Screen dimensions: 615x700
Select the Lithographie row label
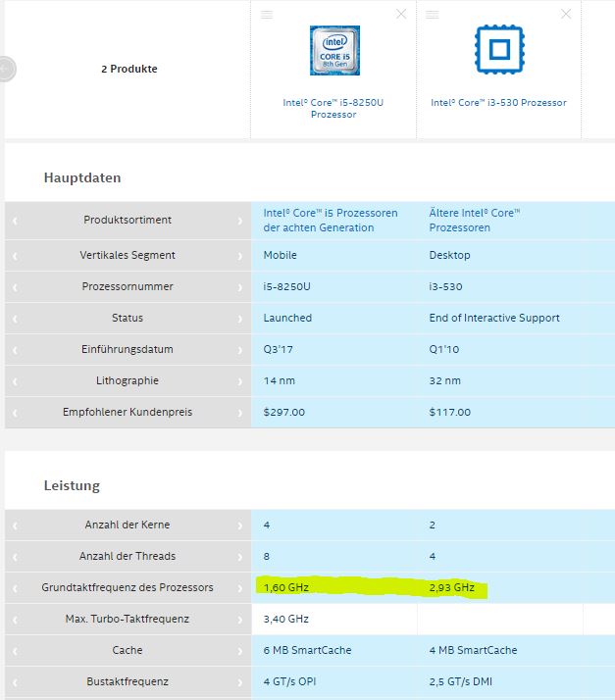[x=128, y=380]
